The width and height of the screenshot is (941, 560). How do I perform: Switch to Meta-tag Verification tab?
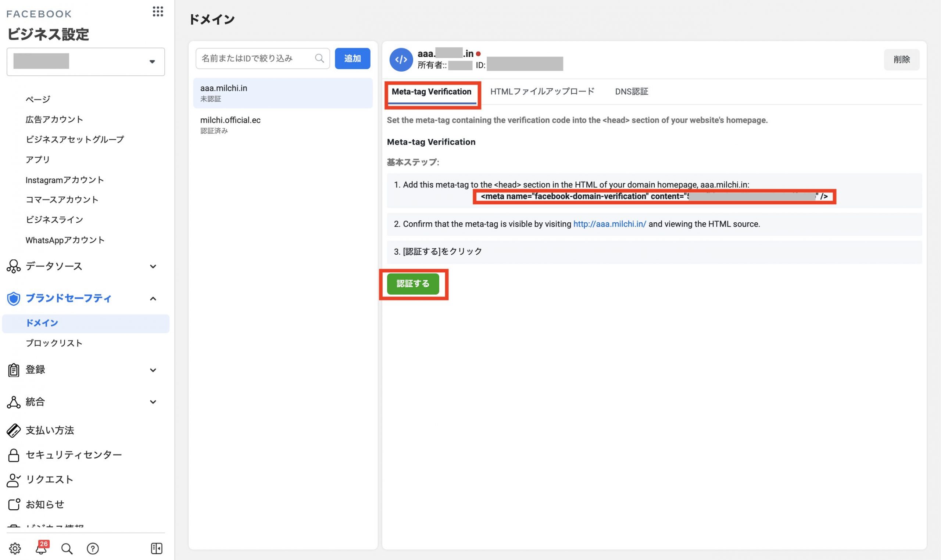(432, 92)
